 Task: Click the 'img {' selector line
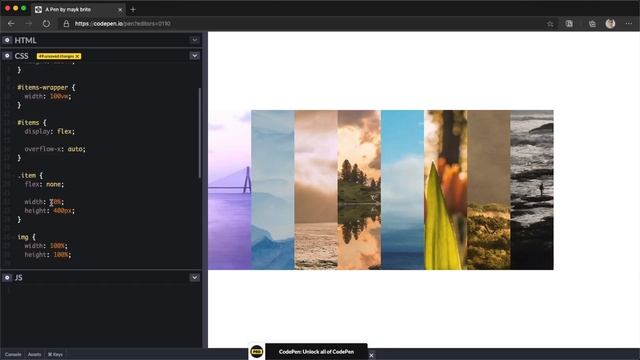27,237
